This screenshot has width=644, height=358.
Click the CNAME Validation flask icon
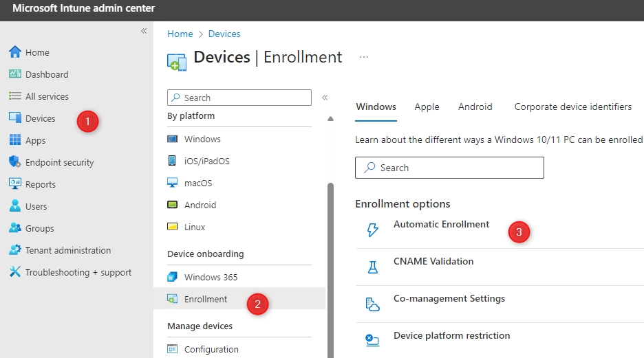point(372,267)
